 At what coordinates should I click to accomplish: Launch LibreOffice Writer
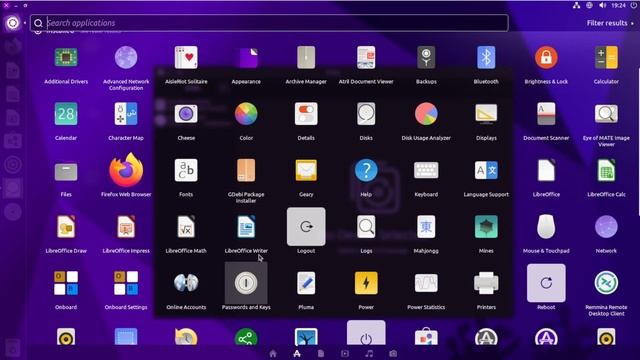pos(246,227)
